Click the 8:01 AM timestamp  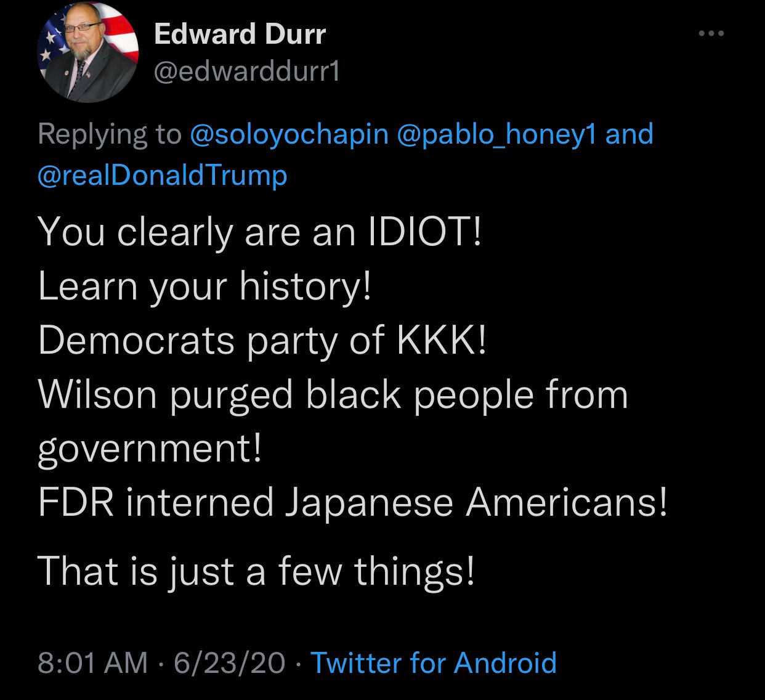pos(93,663)
